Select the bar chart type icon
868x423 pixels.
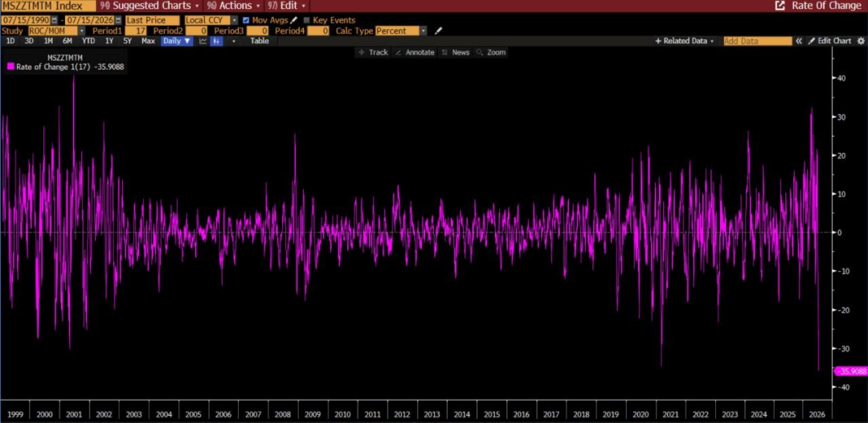click(216, 41)
